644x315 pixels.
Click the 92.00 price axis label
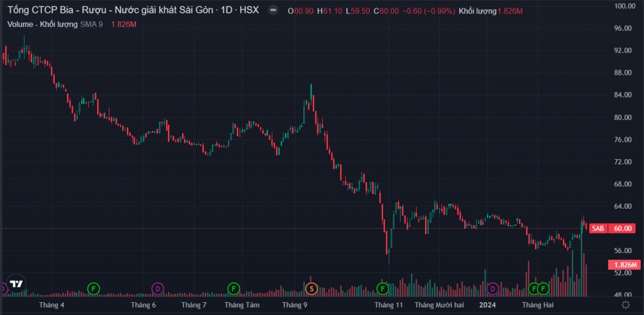(x=622, y=50)
